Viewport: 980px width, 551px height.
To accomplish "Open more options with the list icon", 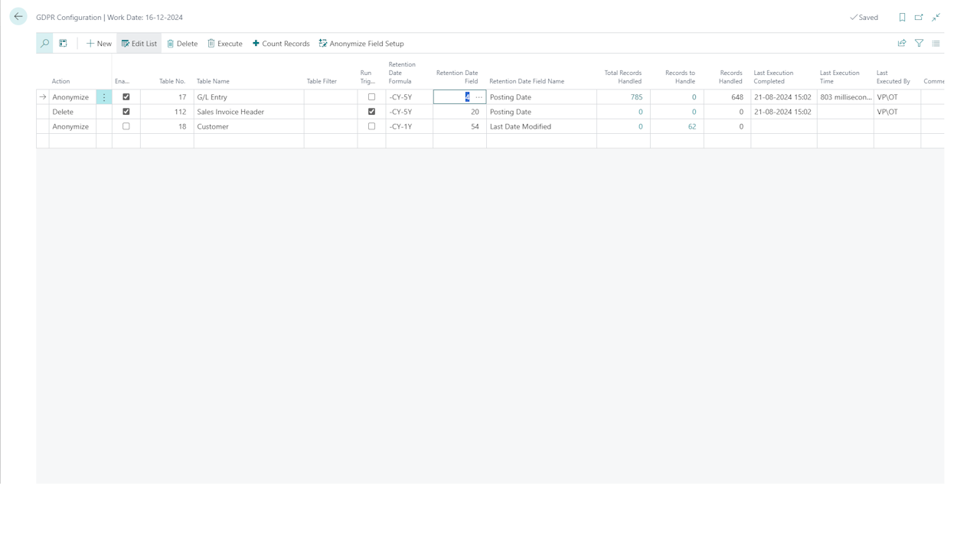I will click(x=936, y=43).
